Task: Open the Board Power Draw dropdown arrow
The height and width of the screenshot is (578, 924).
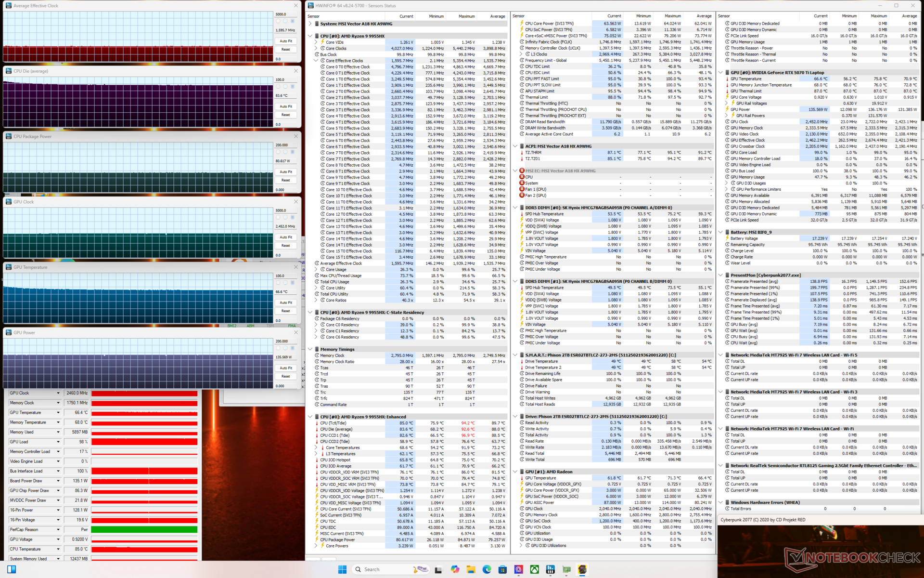Action: point(58,481)
